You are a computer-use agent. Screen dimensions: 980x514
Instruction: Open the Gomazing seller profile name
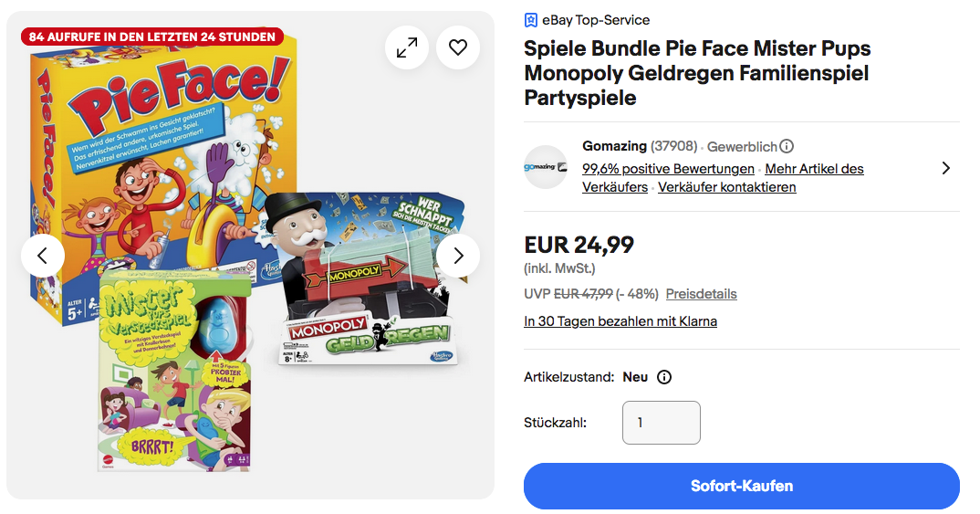[614, 146]
